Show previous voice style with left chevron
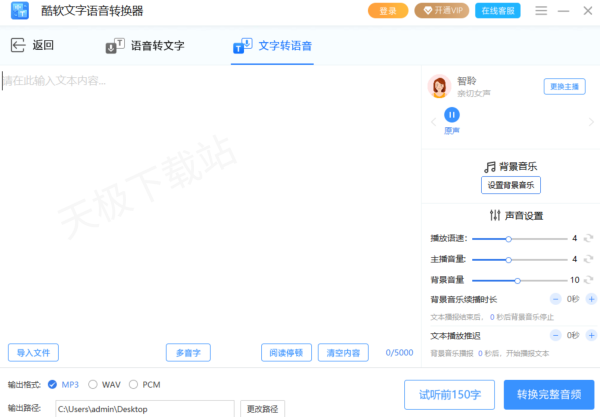Screen dimensions: 600x417 (433, 122)
